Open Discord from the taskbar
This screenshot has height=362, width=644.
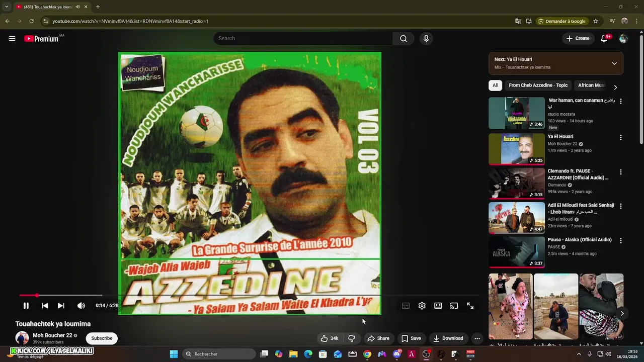tap(397, 354)
